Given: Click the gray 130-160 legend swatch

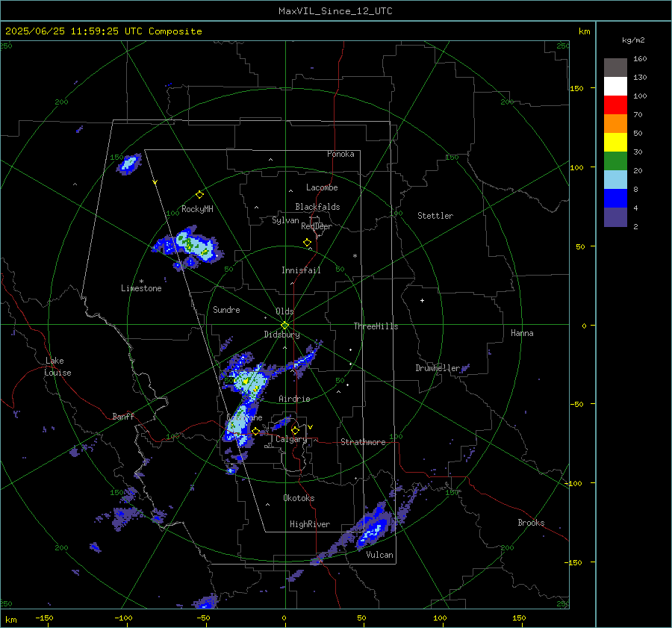Looking at the screenshot, I should [x=615, y=68].
